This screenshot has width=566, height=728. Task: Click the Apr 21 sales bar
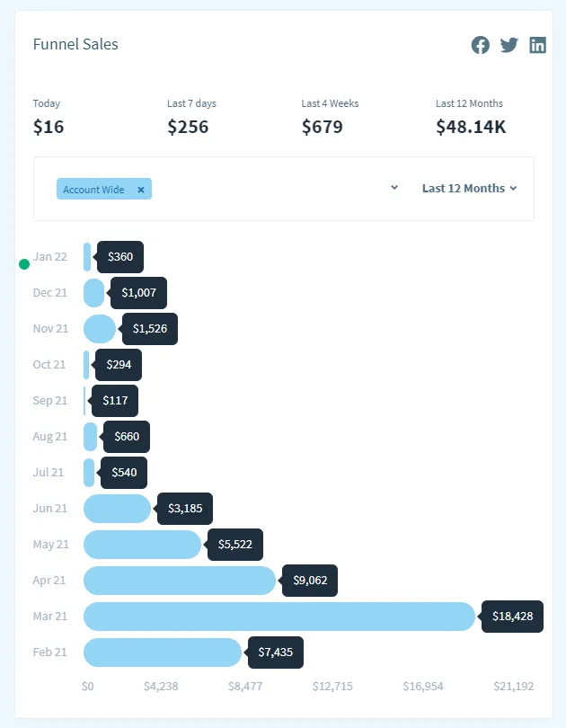click(179, 581)
